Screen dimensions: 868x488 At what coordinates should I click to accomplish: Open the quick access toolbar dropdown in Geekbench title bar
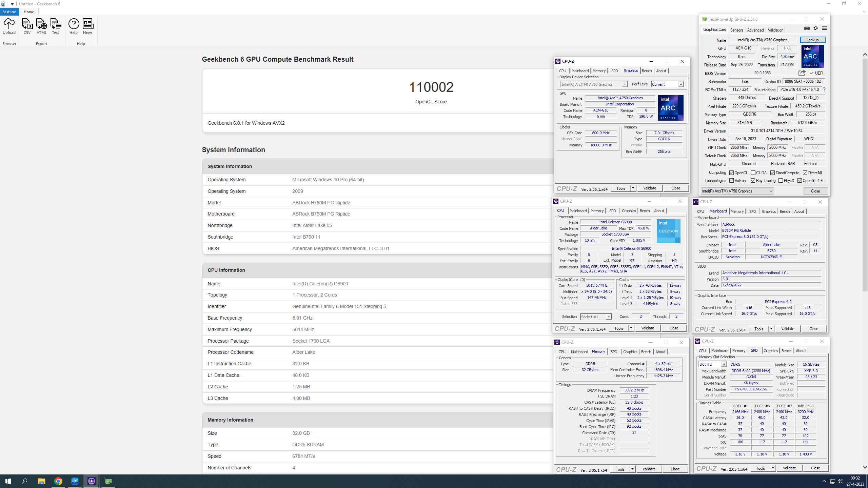[x=12, y=4]
